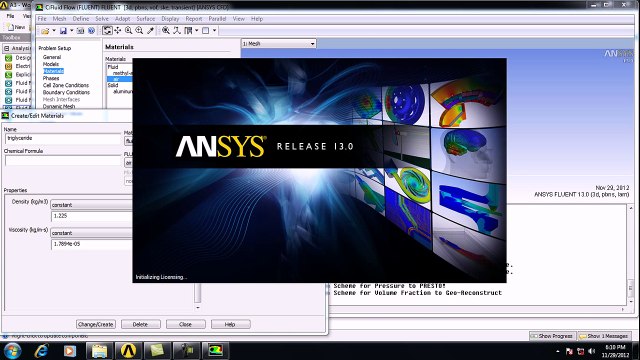Screen dimensions: 640x360
Task: Click the Chemical Formula input field
Action: (63, 160)
